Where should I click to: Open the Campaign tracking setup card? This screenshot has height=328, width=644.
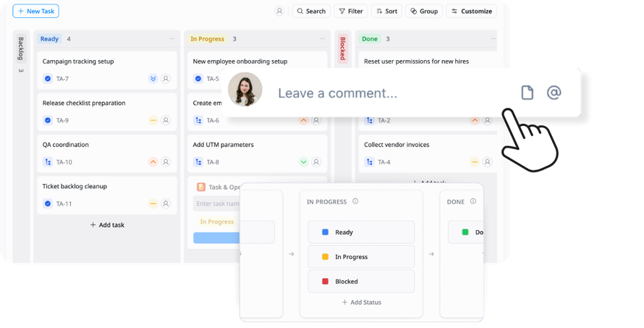pyautogui.click(x=107, y=70)
